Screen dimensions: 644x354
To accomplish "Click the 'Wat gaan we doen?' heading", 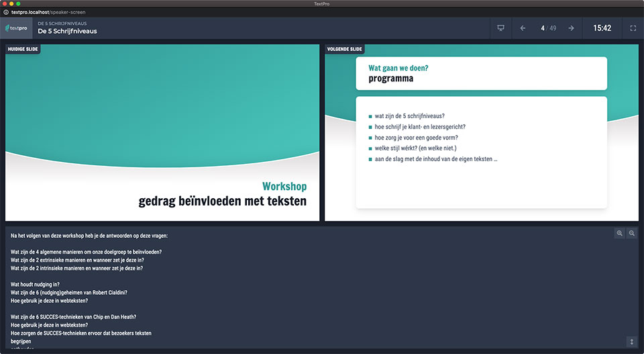I will point(398,68).
